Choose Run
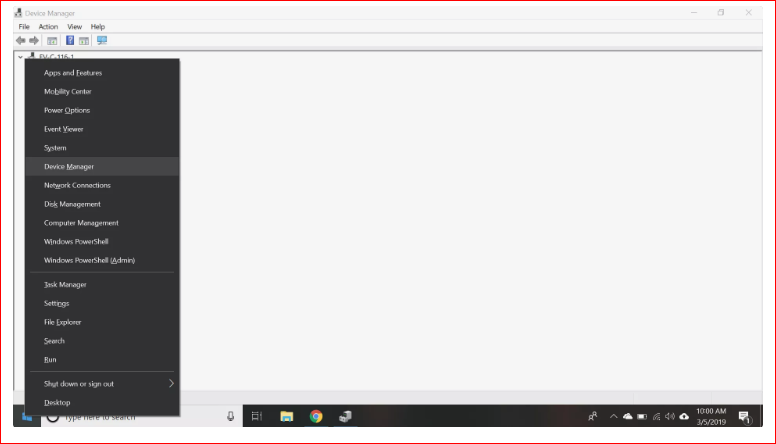This screenshot has height=444, width=776. tap(102, 360)
